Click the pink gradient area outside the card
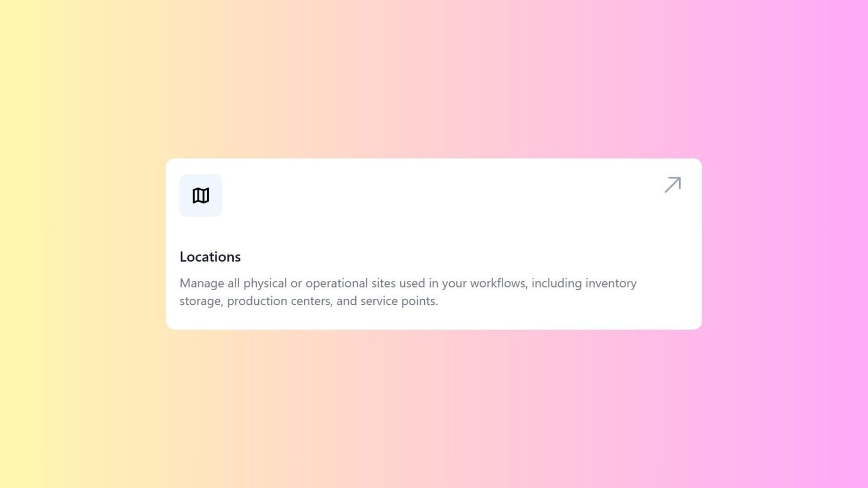 pyautogui.click(x=787, y=244)
